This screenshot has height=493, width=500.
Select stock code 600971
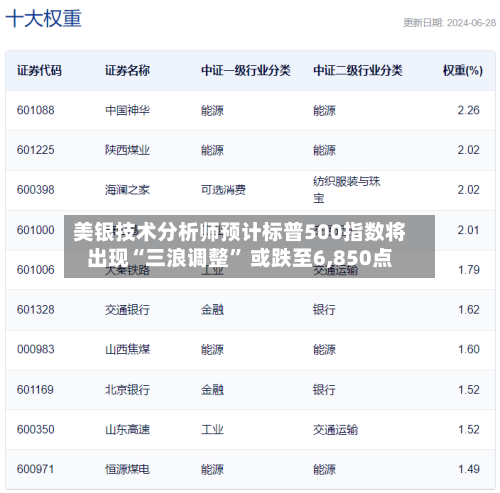(36, 469)
